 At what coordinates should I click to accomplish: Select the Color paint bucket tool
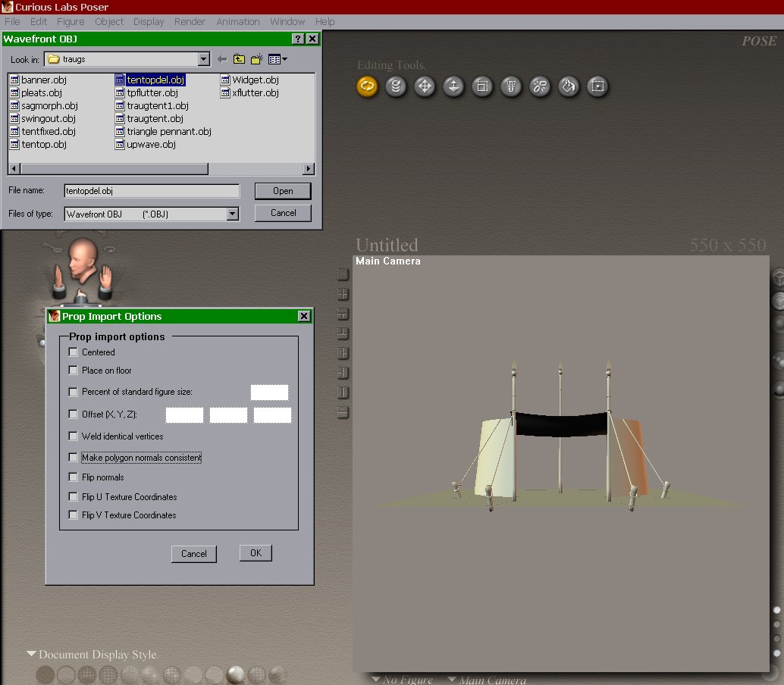click(569, 86)
